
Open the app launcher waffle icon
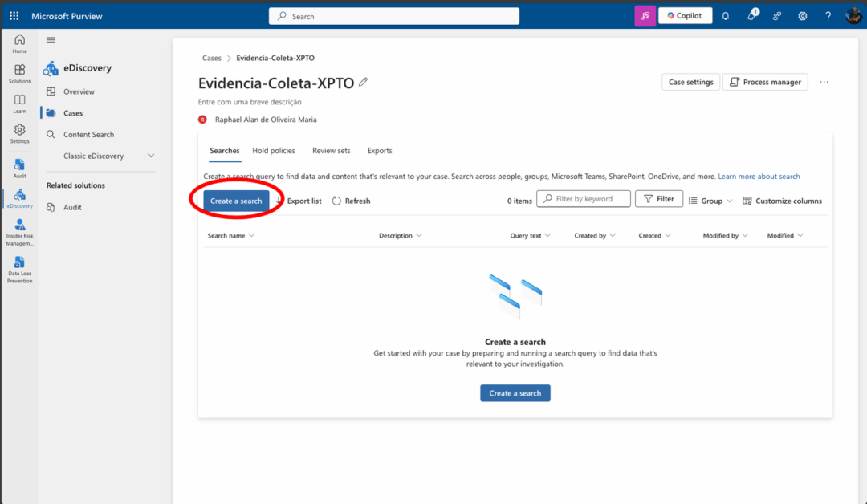click(14, 16)
